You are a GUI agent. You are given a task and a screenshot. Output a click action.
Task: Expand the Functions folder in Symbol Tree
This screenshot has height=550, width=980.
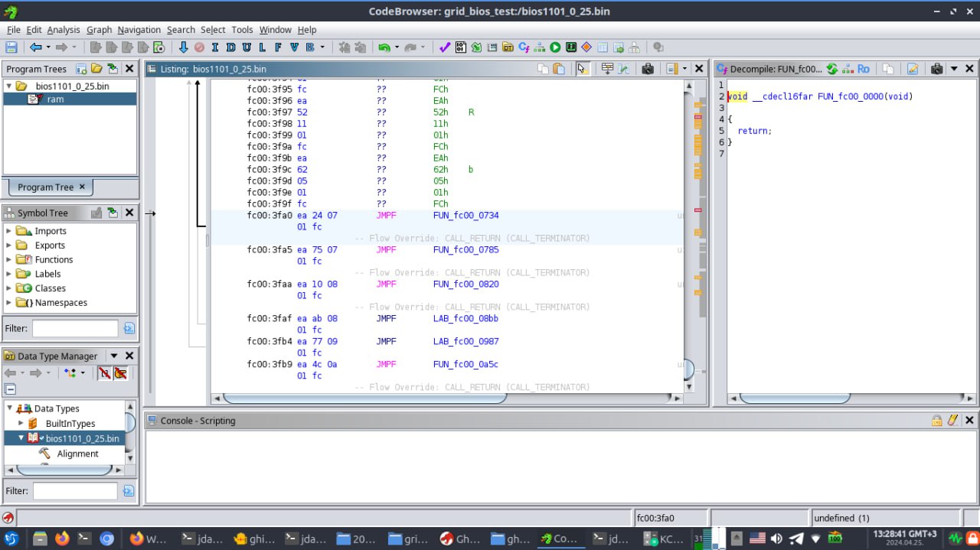point(9,259)
